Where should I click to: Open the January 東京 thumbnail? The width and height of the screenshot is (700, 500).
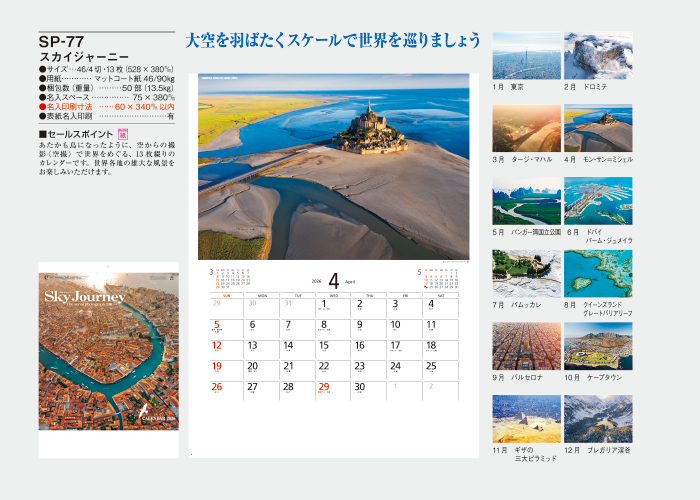526,55
